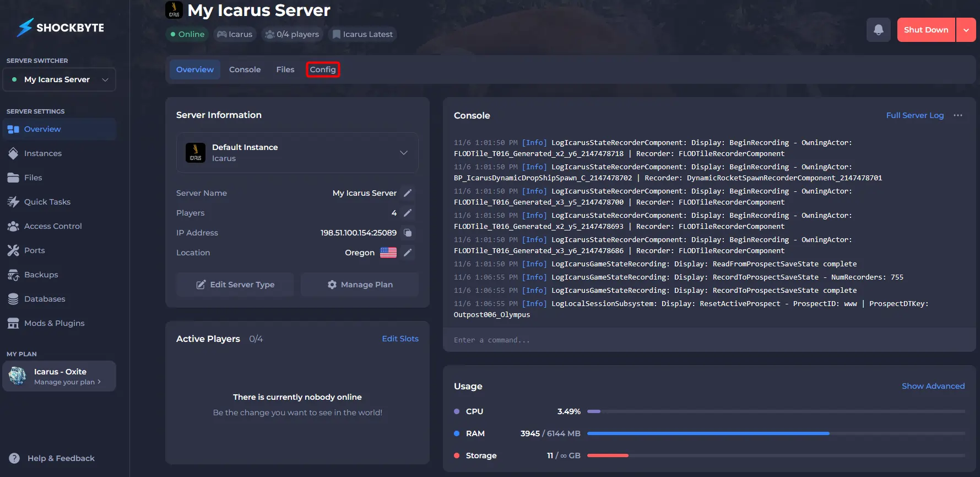Edit the Server Name with pencil icon
980x477 pixels.
(408, 193)
